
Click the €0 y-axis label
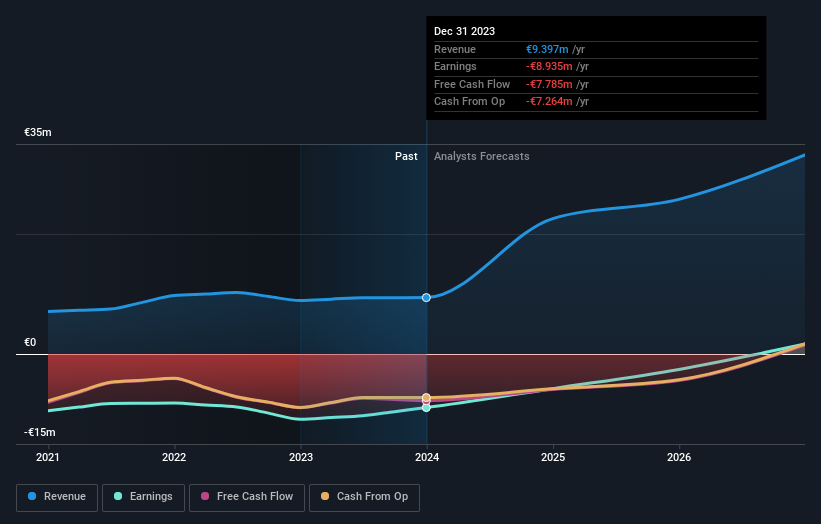tap(30, 342)
